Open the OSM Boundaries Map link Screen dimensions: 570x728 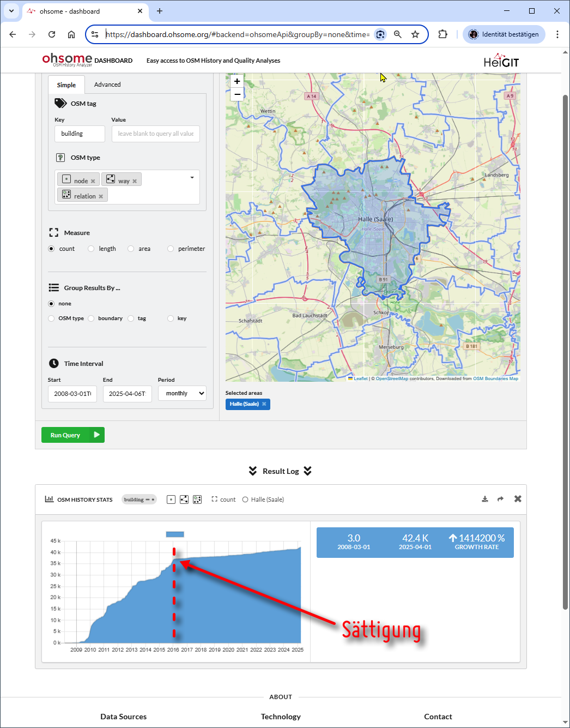(496, 378)
